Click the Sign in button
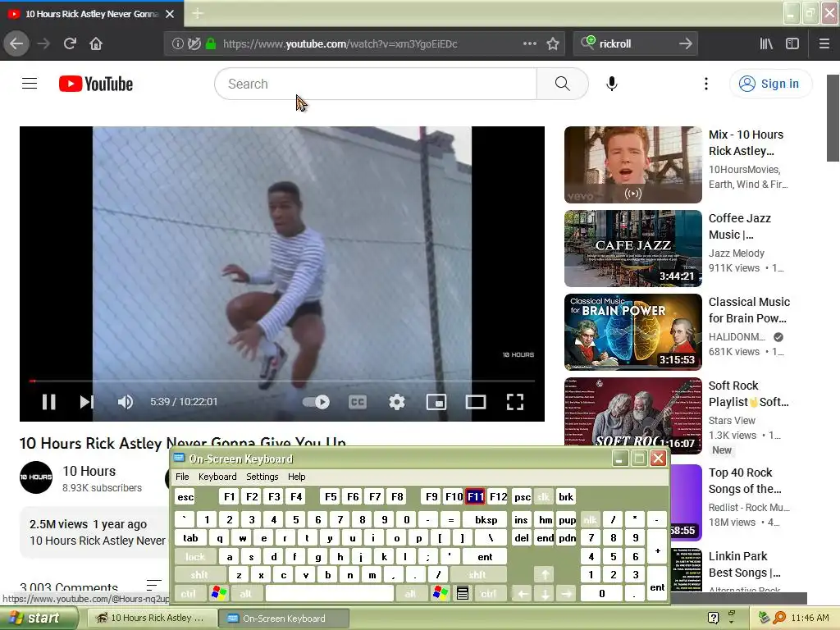Screen dimensions: 840x630 tap(771, 84)
